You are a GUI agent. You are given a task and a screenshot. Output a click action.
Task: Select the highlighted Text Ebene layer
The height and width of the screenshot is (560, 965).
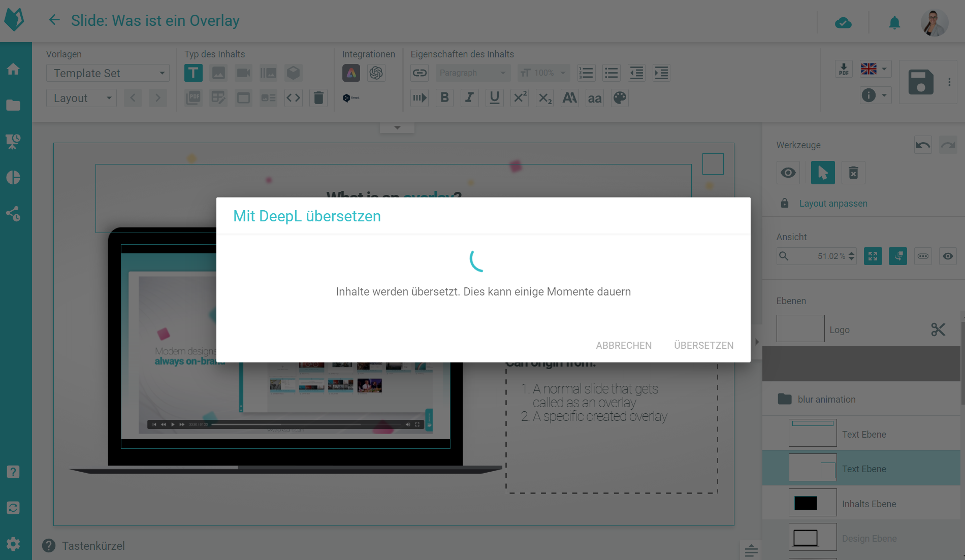(x=861, y=468)
